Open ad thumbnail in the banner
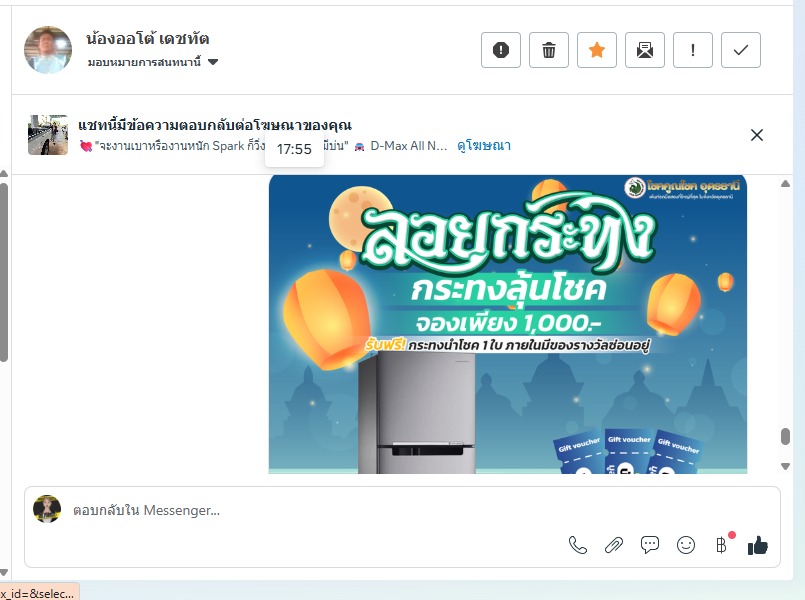Viewport: 805px width, 600px height. 48,135
